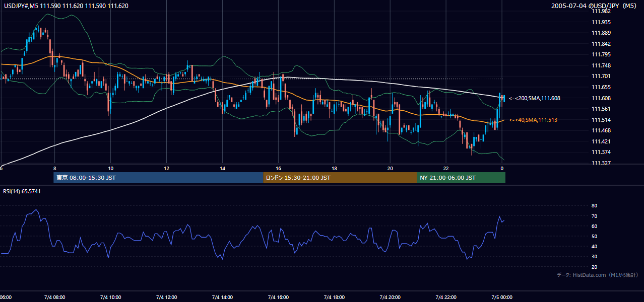Click RSI scale value 50
This screenshot has height=302, width=644.
[594, 236]
